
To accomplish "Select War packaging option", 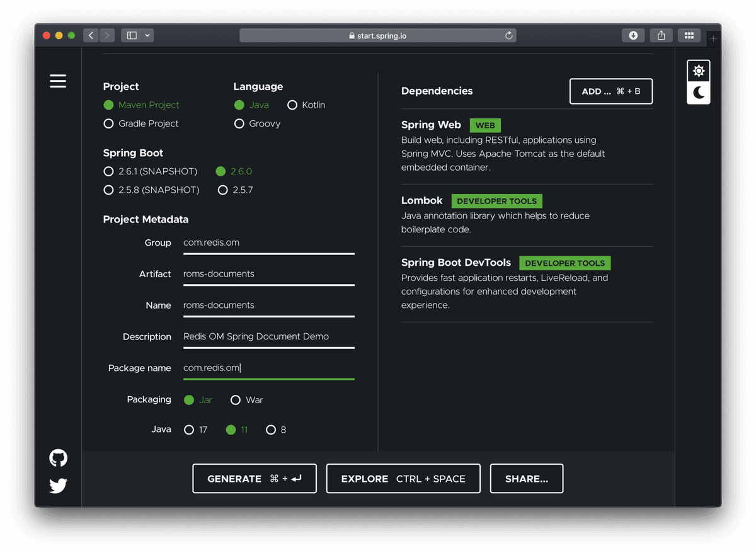I will click(236, 400).
